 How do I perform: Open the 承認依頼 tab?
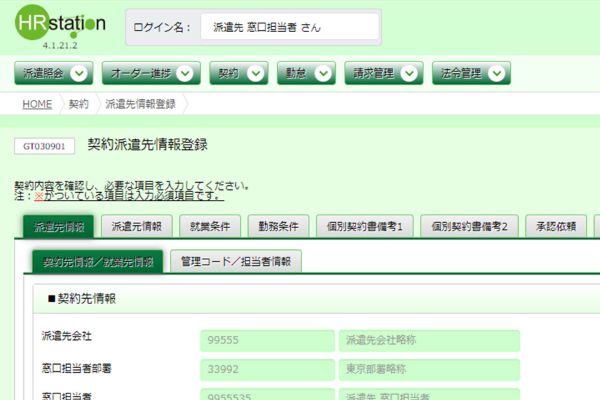coord(554,227)
